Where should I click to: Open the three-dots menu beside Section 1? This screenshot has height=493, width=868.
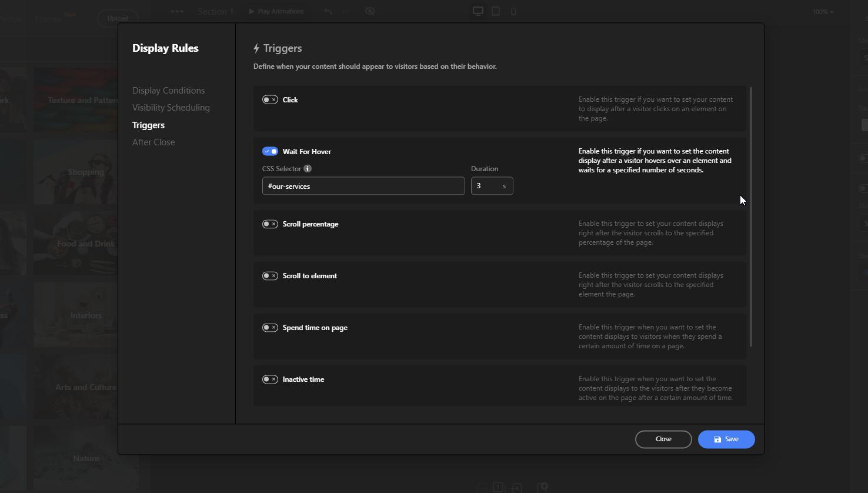pyautogui.click(x=177, y=11)
